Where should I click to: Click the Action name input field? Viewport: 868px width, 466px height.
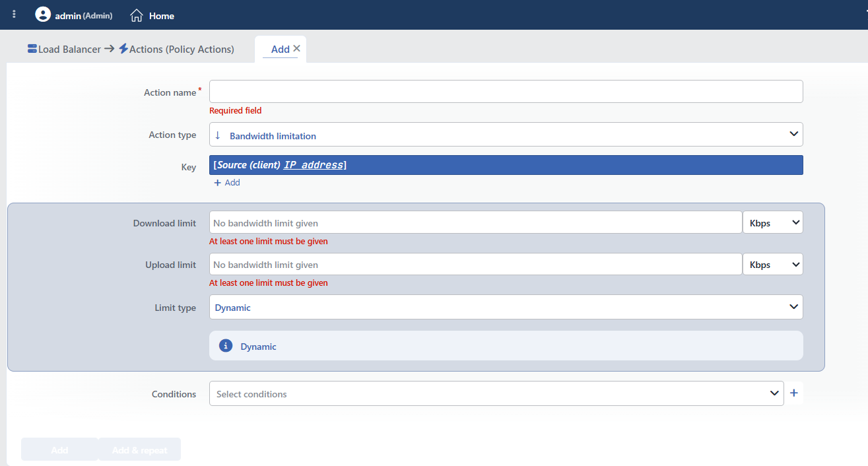506,92
